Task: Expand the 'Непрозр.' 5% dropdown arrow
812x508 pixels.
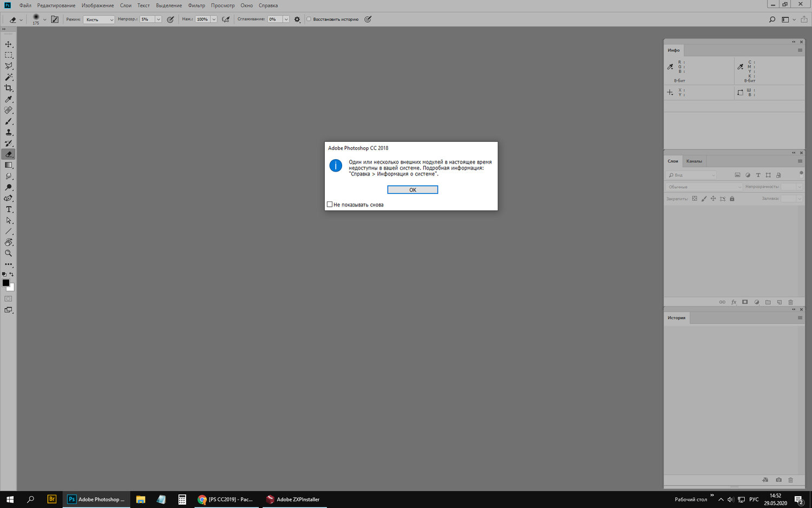Action: [x=158, y=19]
